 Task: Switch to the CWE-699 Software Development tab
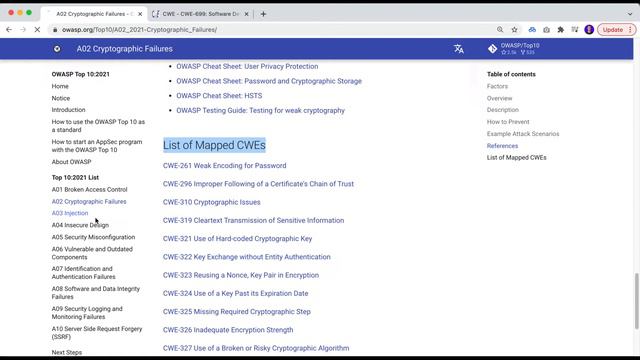pyautogui.click(x=200, y=14)
